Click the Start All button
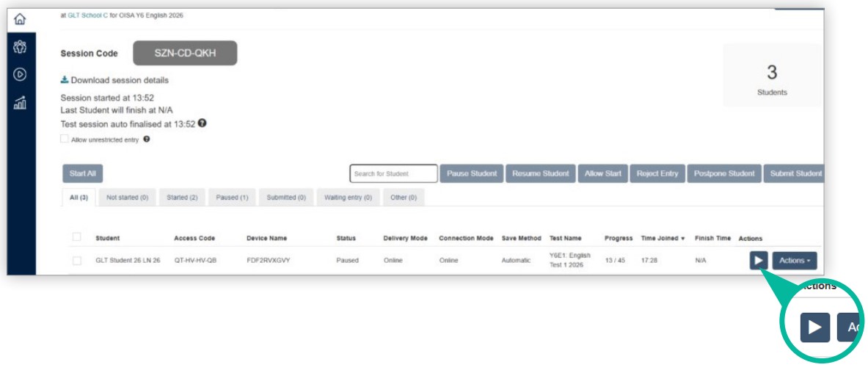868x373 pixels. (82, 174)
